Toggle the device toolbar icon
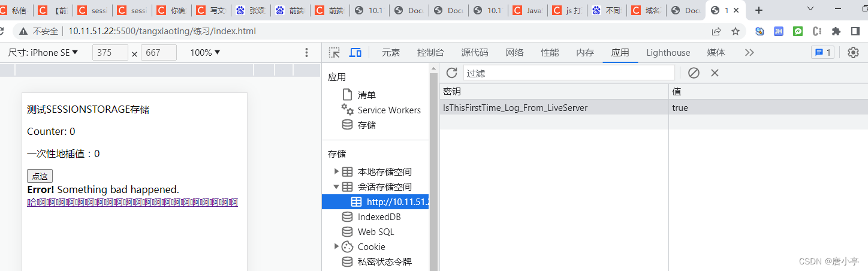868x271 pixels. pyautogui.click(x=355, y=53)
